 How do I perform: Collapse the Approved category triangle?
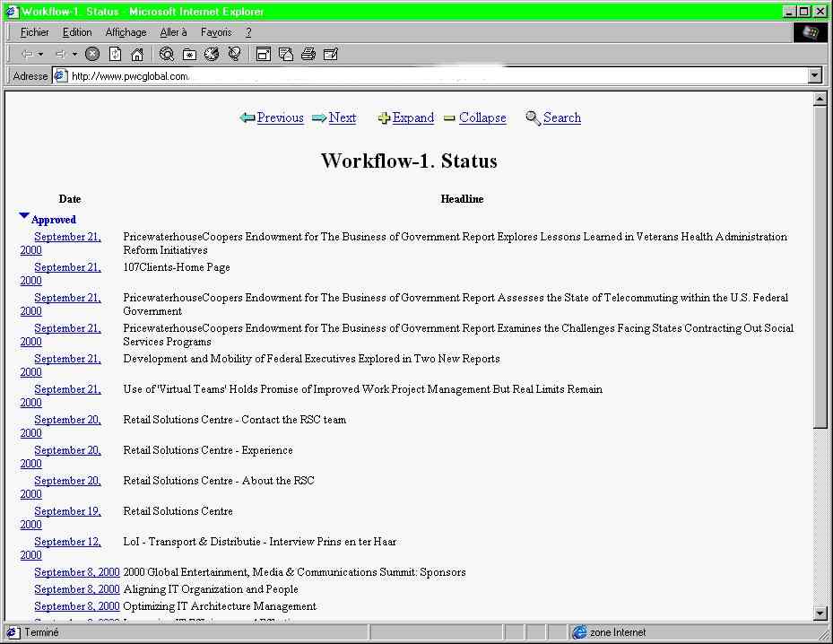(24, 216)
